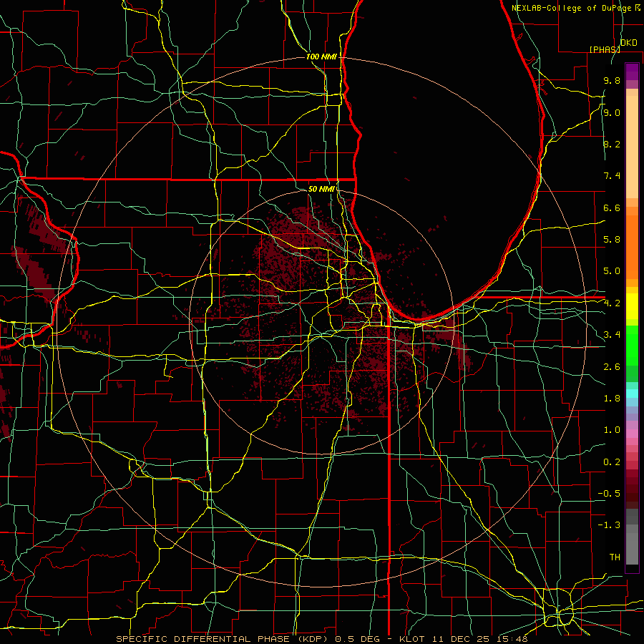Click the DKD unit label above the color bar
The image size is (644, 644).
(629, 43)
